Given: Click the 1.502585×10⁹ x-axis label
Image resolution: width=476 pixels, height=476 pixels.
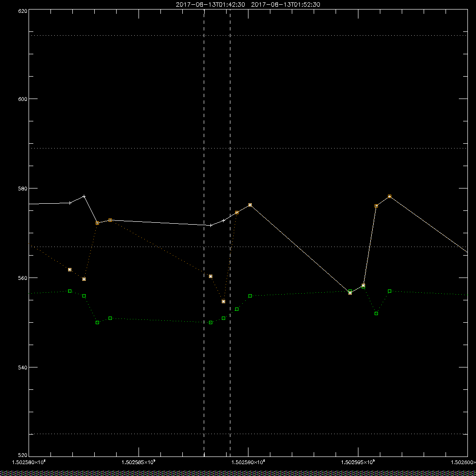Looking at the screenshot, I should pyautogui.click(x=139, y=462).
